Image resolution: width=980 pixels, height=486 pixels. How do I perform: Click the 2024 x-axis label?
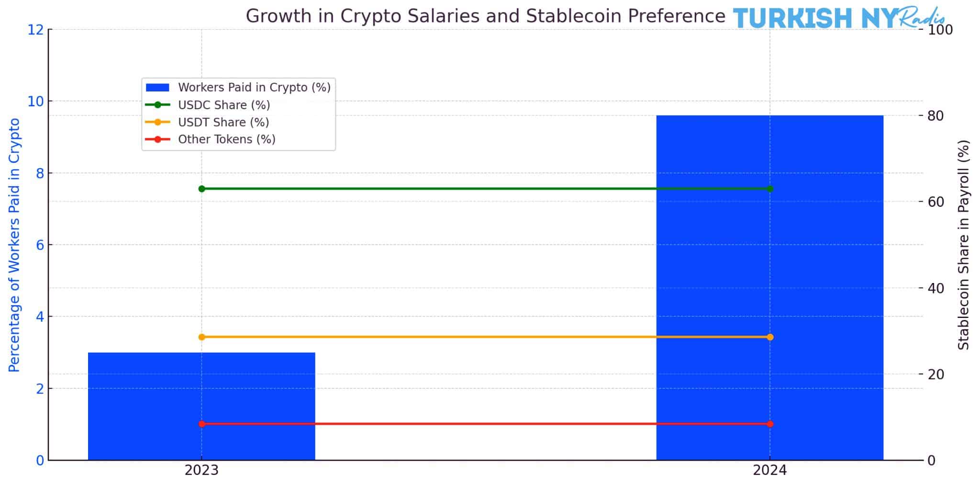click(769, 471)
